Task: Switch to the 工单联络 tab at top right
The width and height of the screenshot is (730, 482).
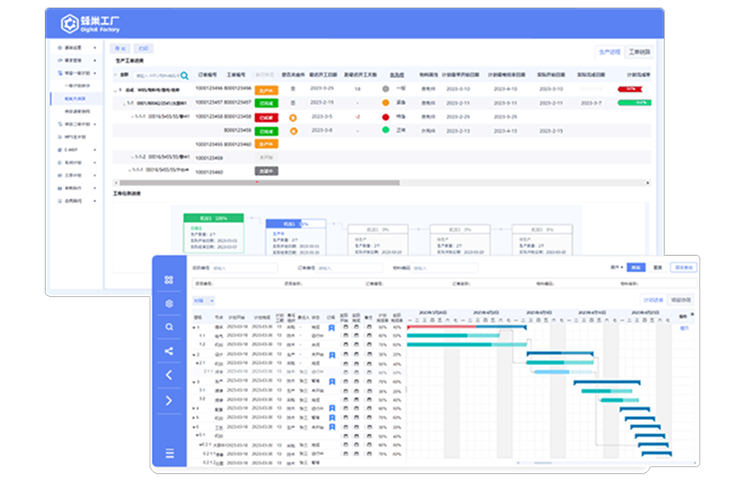Action: pyautogui.click(x=639, y=50)
